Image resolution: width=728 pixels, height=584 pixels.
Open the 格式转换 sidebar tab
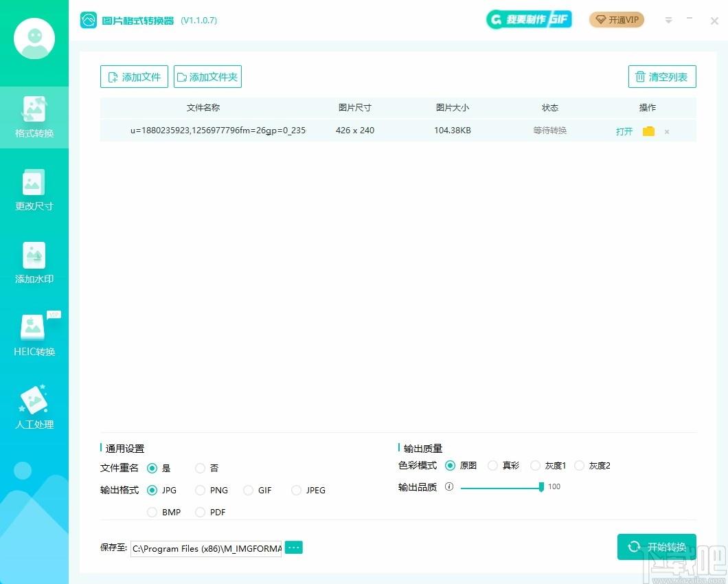click(x=34, y=117)
